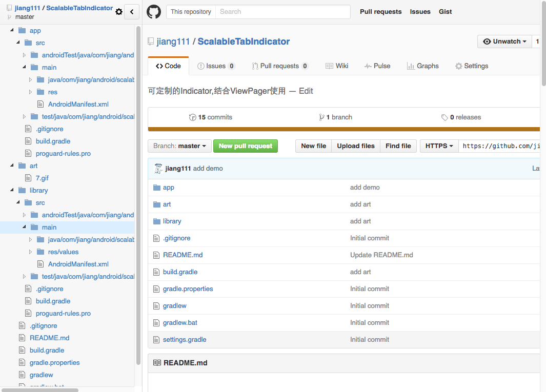This screenshot has width=546, height=392.
Task: Switch to the Code tab
Action: pyautogui.click(x=169, y=66)
